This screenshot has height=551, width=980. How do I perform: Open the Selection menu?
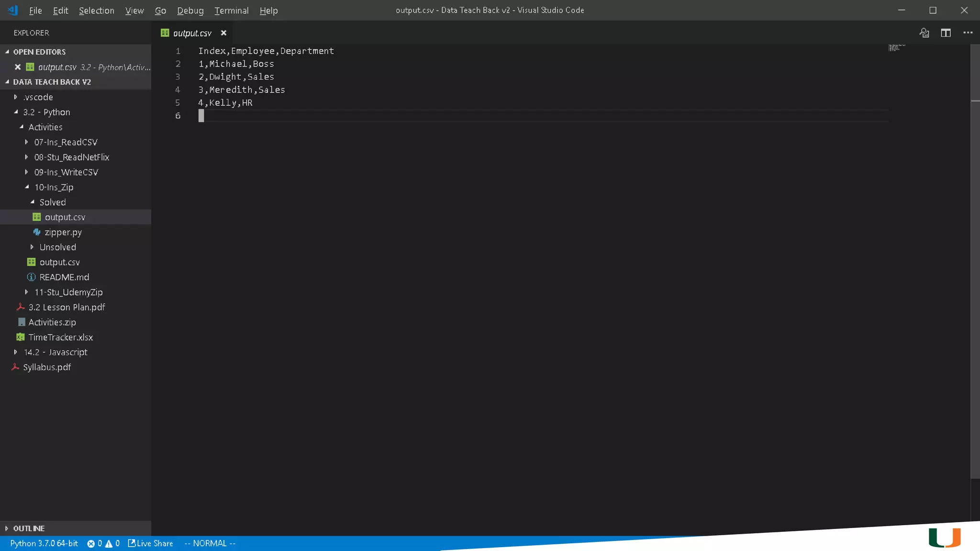point(96,11)
